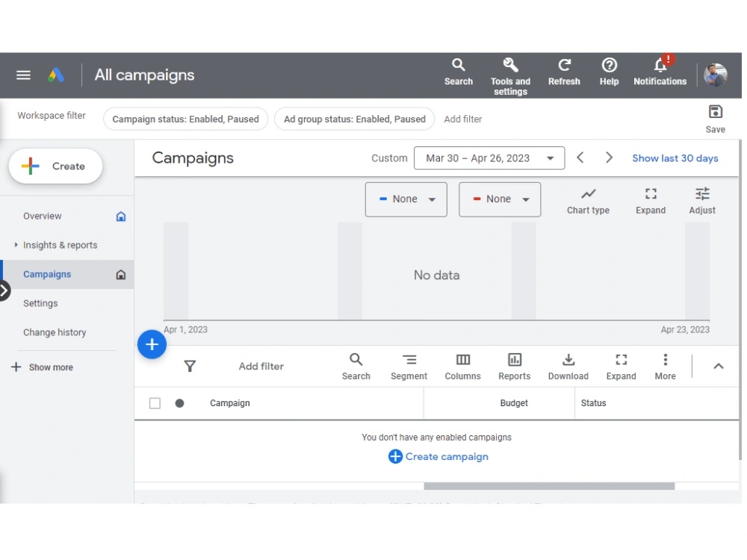Open the date range dropdown
Viewport: 747px width, 560px height.
tap(489, 158)
